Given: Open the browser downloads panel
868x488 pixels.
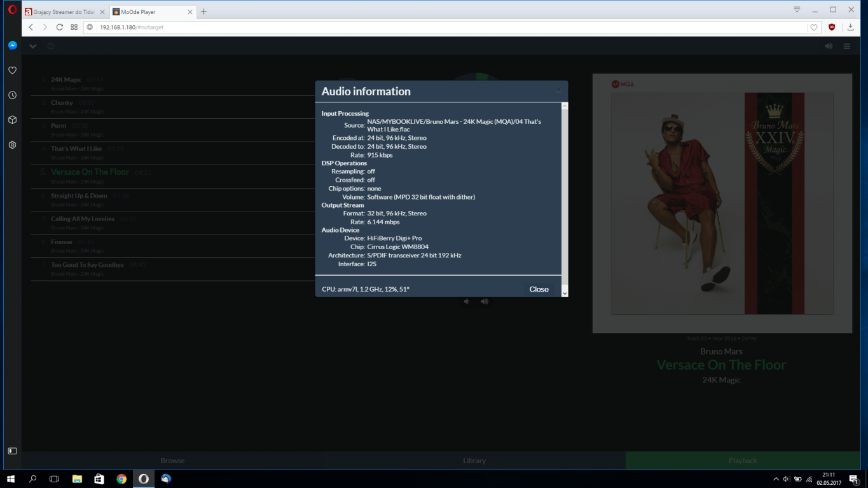Looking at the screenshot, I should point(851,27).
